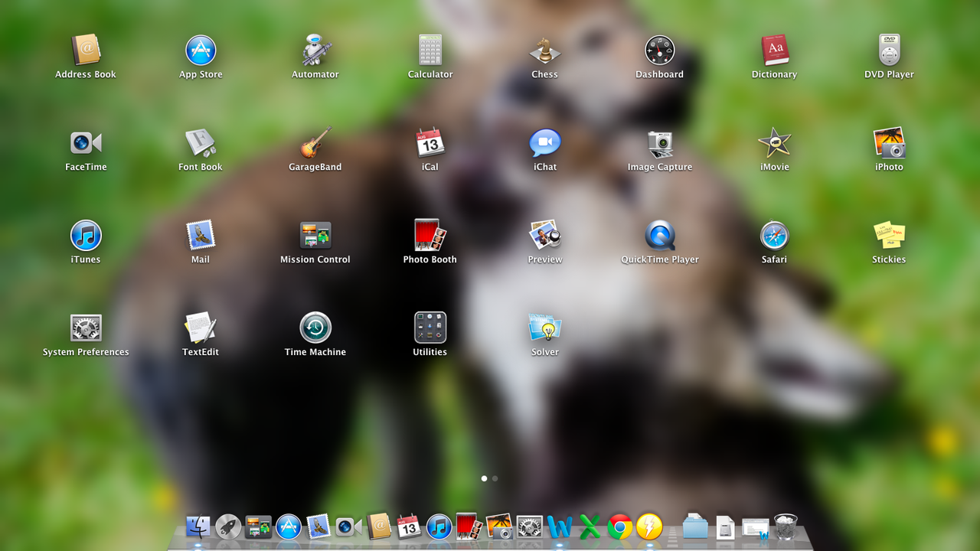Open the blue folder stack in Dock
Screen dimensions: 980x551
click(695, 527)
